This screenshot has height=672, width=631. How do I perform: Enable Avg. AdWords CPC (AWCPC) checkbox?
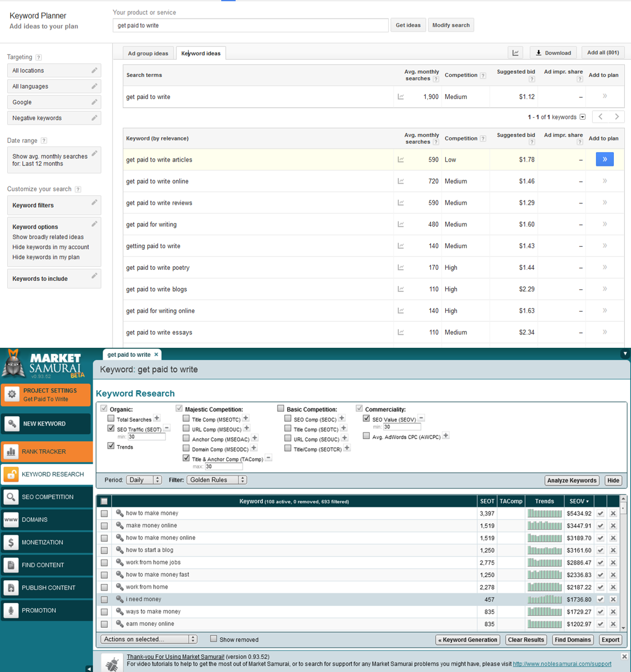[x=366, y=436]
